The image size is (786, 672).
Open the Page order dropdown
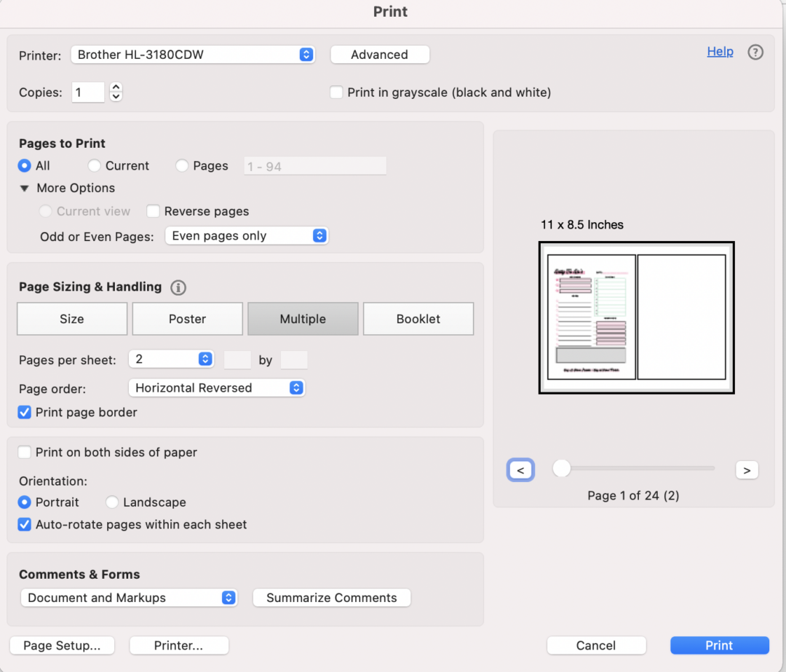tap(216, 388)
